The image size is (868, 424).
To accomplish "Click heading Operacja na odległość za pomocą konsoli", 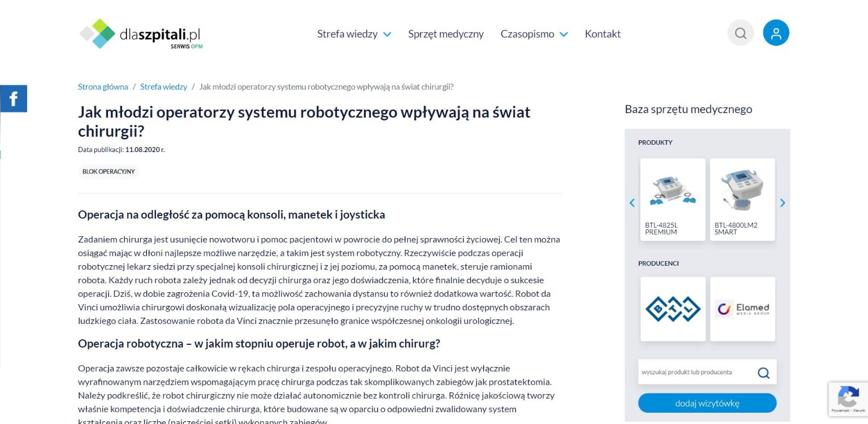I will (231, 215).
